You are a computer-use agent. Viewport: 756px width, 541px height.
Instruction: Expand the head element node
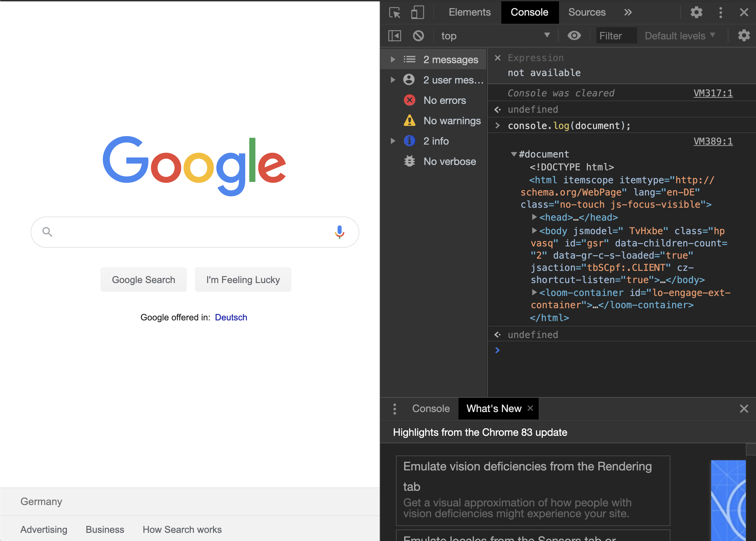[534, 217]
